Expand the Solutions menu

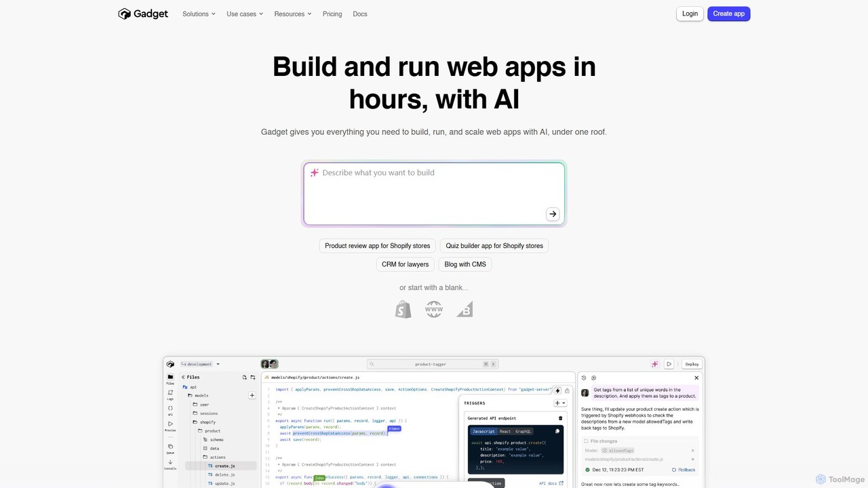tap(199, 14)
